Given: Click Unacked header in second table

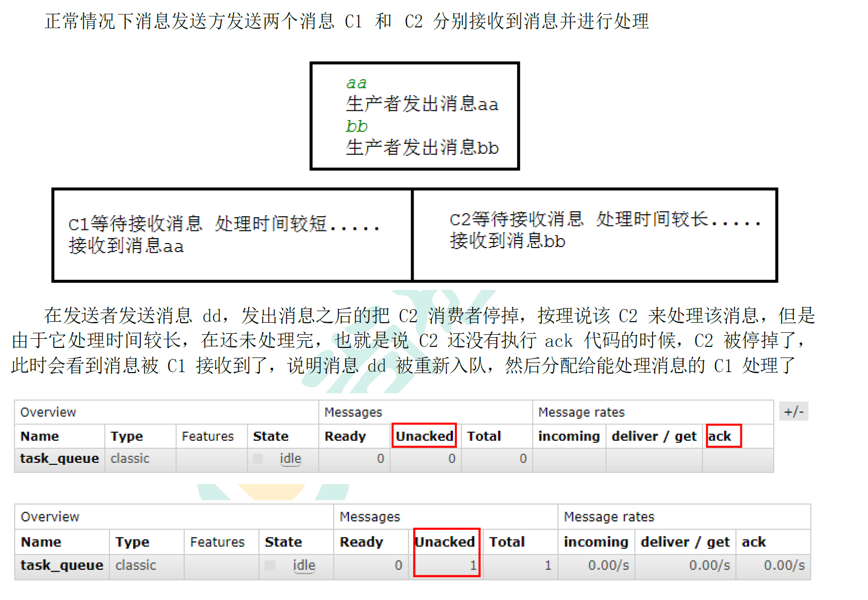Looking at the screenshot, I should [x=445, y=542].
